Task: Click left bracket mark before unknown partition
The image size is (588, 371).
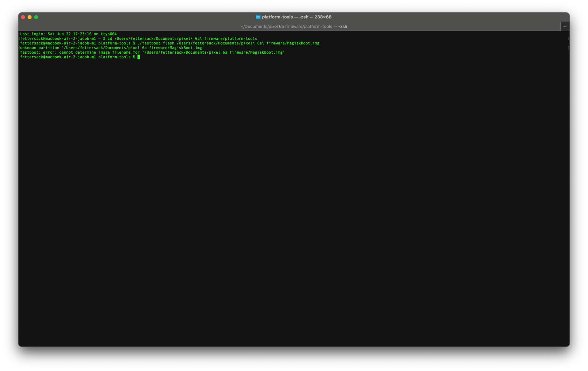Action: click(x=19, y=48)
